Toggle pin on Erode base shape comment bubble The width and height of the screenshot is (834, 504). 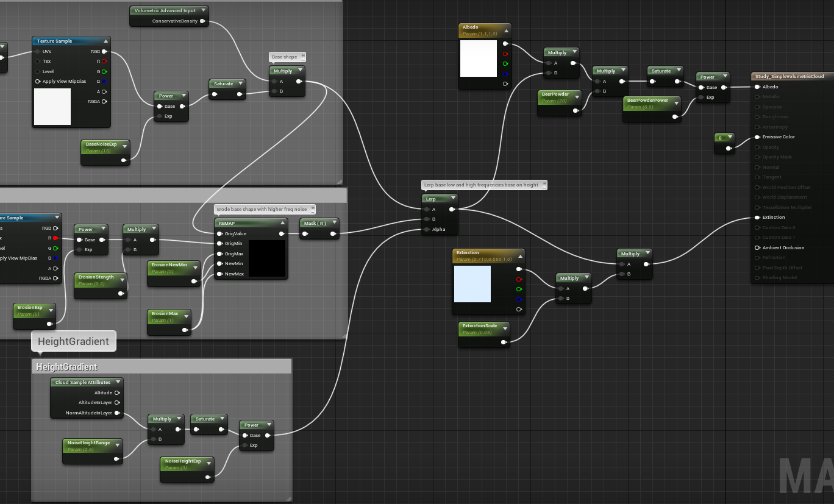(312, 209)
